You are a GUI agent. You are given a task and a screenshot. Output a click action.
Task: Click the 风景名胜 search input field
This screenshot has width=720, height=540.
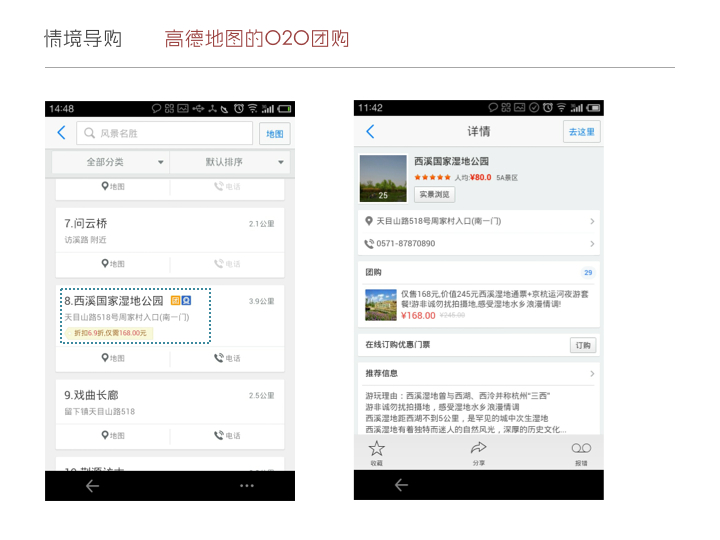click(x=165, y=133)
